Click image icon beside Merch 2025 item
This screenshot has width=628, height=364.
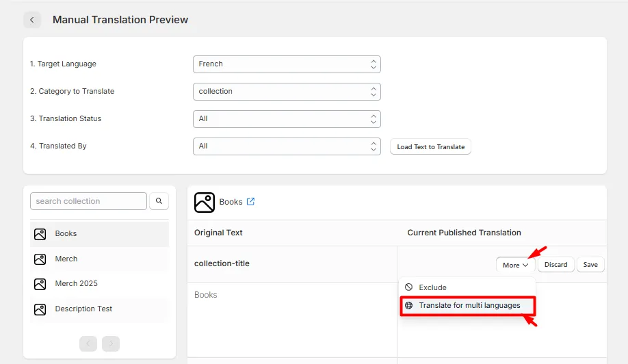click(x=40, y=284)
